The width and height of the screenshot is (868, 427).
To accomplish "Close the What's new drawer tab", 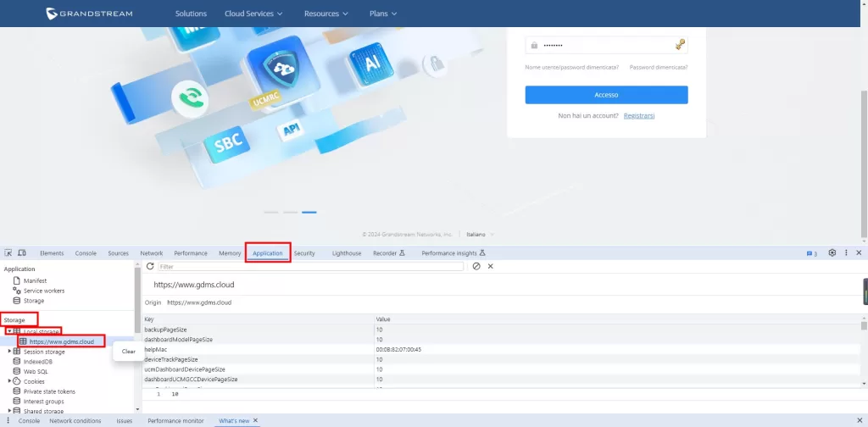I will [255, 421].
